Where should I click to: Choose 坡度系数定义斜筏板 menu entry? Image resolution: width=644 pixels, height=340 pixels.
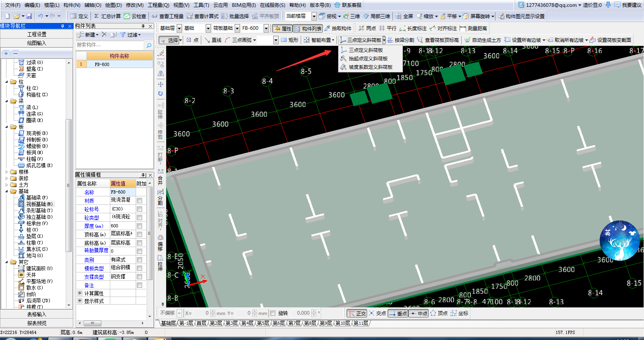[370, 67]
